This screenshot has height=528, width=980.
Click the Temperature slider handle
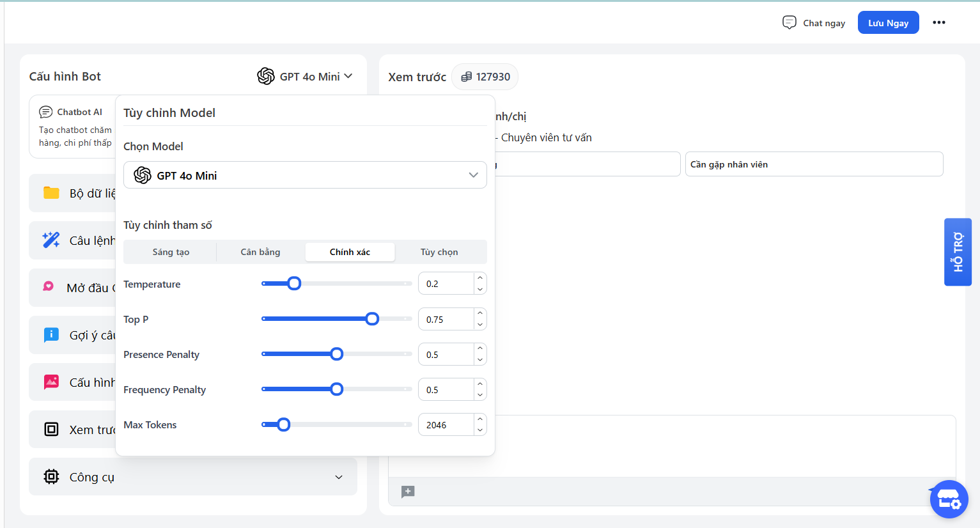(294, 283)
